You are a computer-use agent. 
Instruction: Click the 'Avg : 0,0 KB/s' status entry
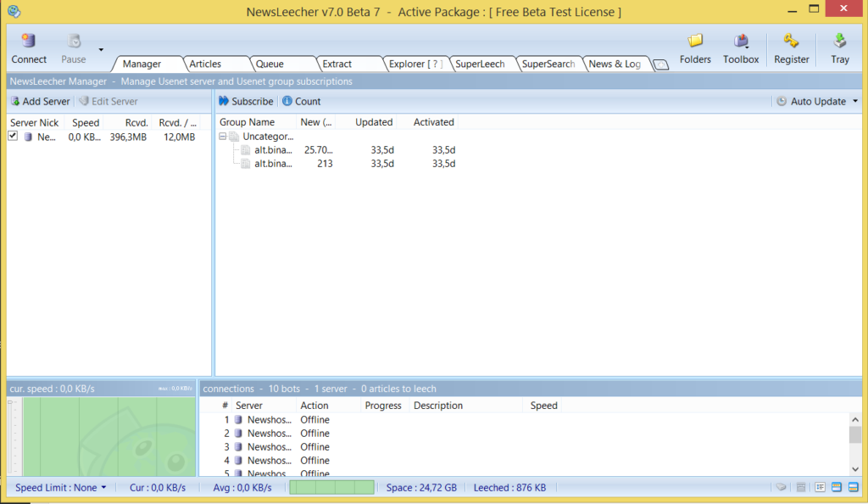pos(242,488)
